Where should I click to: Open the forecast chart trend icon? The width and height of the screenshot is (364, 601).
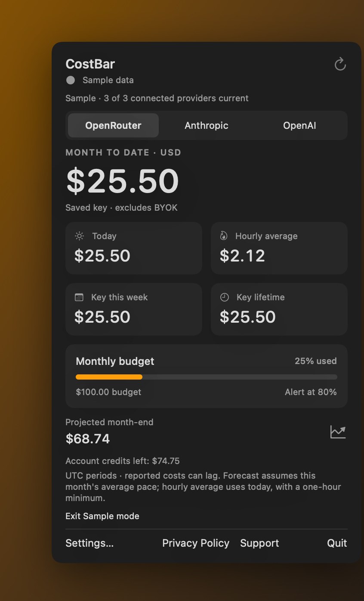pos(338,432)
